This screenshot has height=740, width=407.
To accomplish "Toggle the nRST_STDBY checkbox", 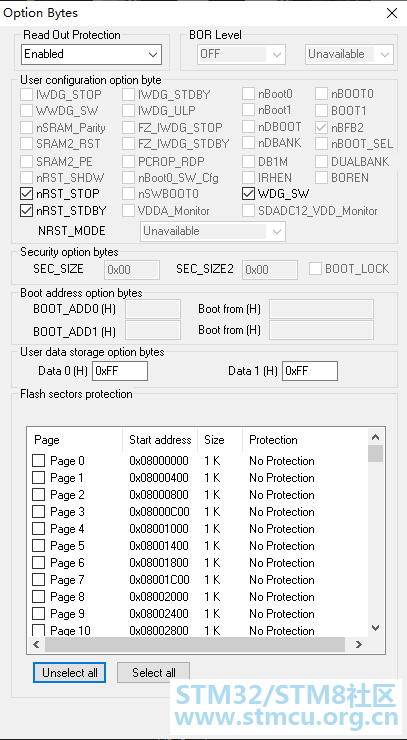I will click(x=26, y=210).
